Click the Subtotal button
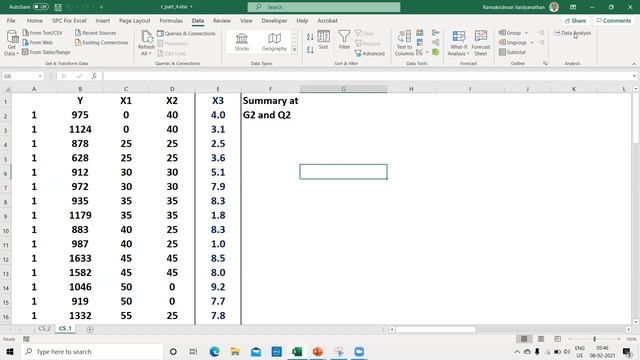640x360 pixels. pos(513,52)
